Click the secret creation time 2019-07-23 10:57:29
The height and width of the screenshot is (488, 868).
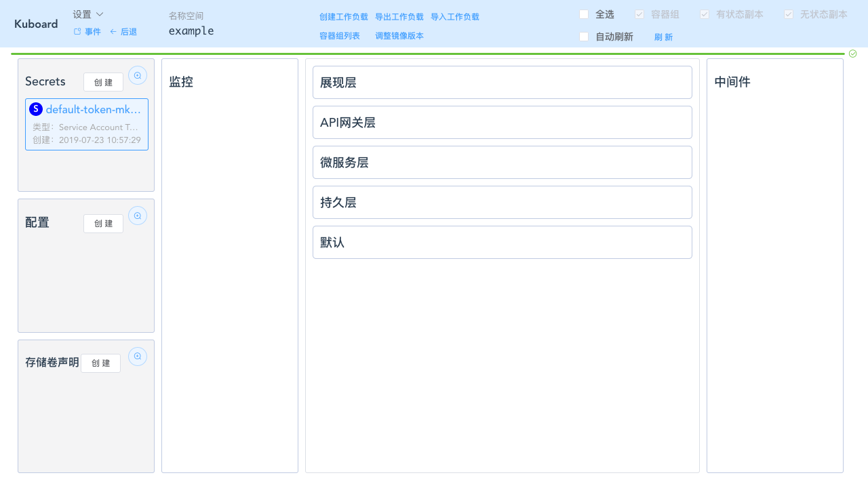pyautogui.click(x=100, y=140)
